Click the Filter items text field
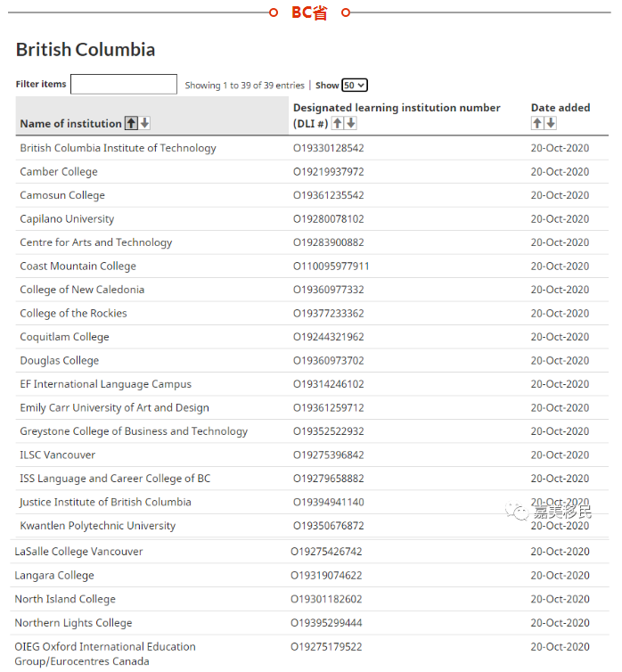This screenshot has height=672, width=622. [x=124, y=85]
